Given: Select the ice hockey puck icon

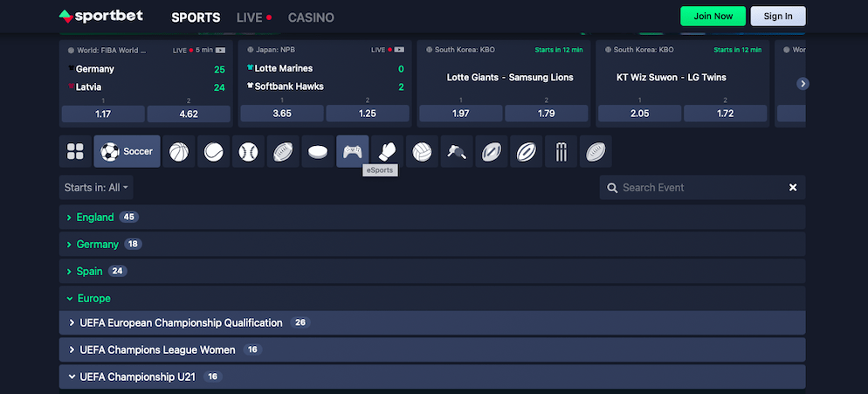Looking at the screenshot, I should [318, 151].
